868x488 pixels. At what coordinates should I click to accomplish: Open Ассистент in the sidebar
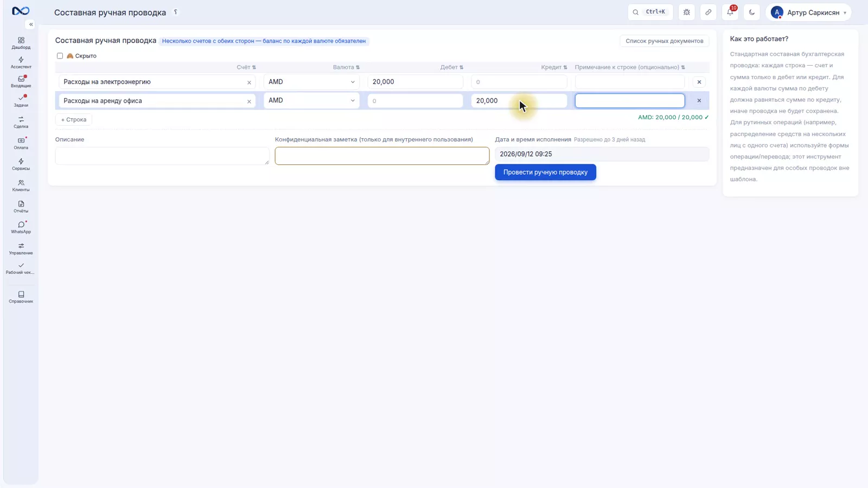21,62
